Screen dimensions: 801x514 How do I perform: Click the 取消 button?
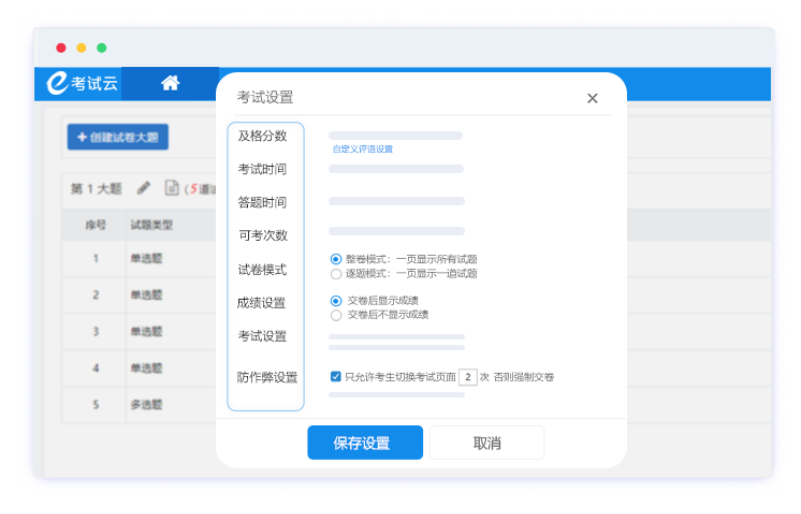(487, 443)
